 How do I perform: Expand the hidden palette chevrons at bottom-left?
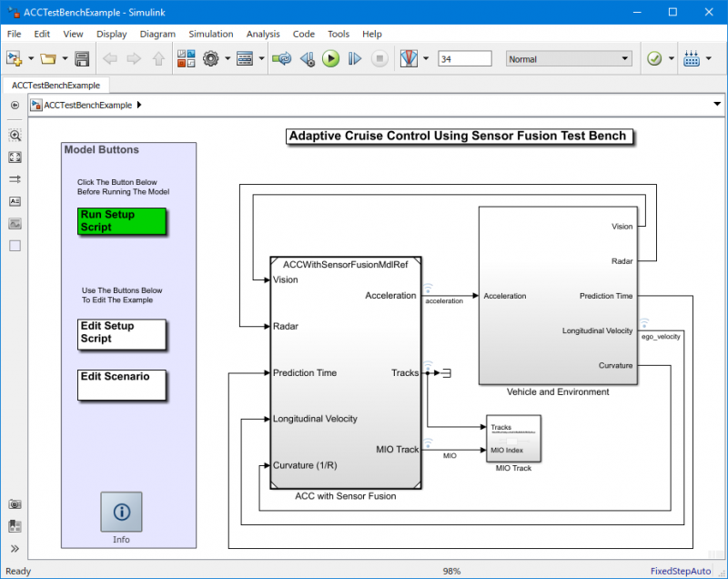15,548
